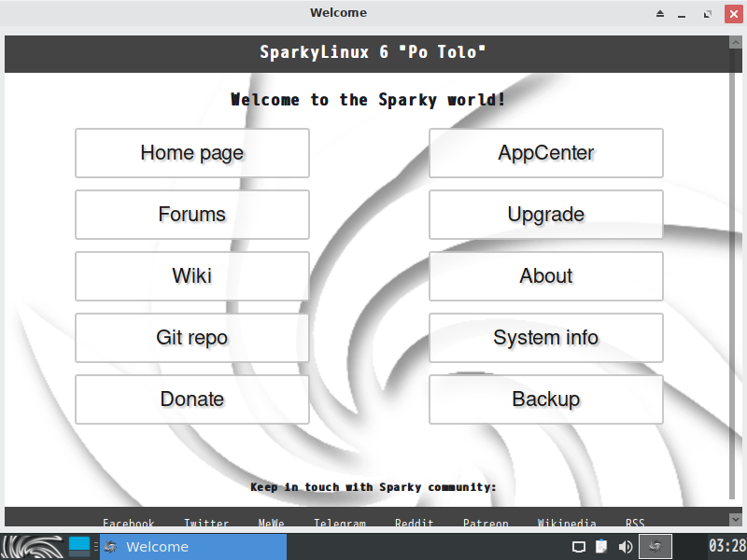Open the About button
The image size is (747, 560).
pos(546,275)
